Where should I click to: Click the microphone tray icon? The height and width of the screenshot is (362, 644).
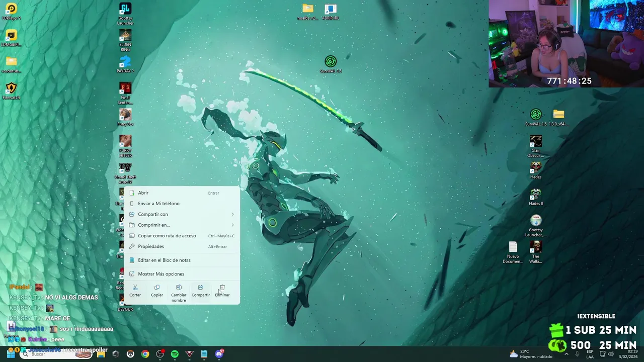pos(577,354)
